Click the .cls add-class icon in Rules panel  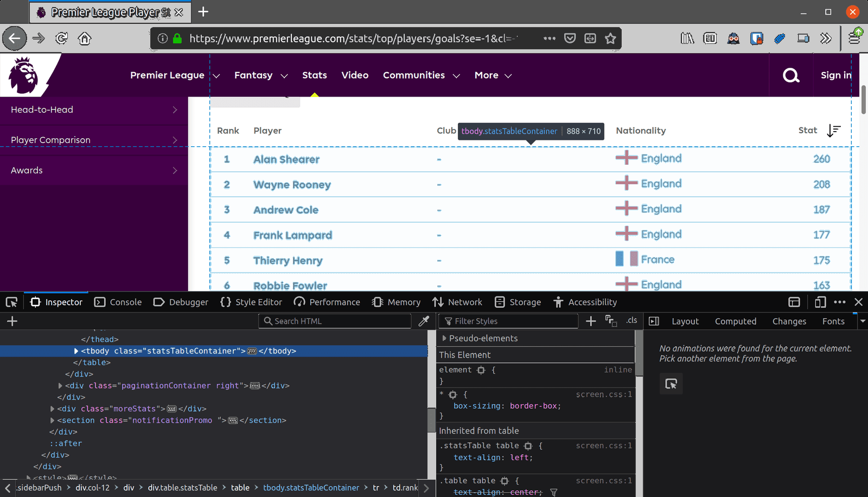[631, 321]
